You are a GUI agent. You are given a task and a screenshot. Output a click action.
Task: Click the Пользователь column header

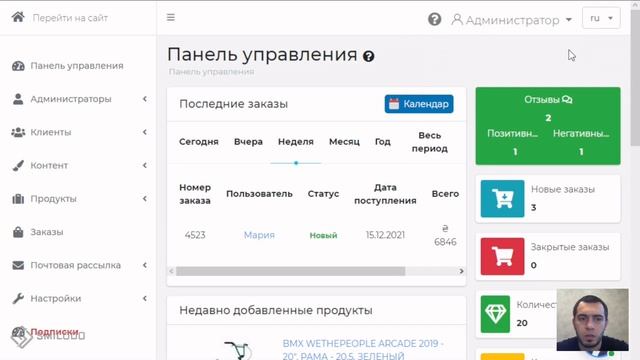click(259, 194)
